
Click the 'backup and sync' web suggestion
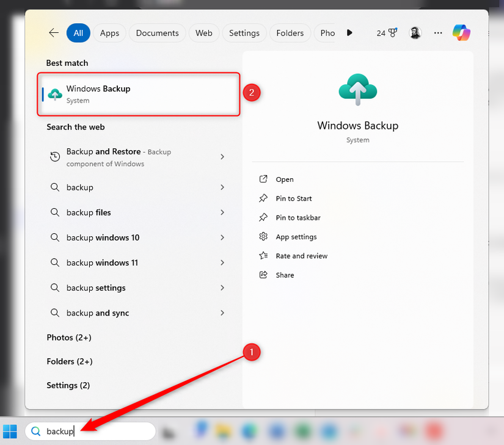point(98,313)
